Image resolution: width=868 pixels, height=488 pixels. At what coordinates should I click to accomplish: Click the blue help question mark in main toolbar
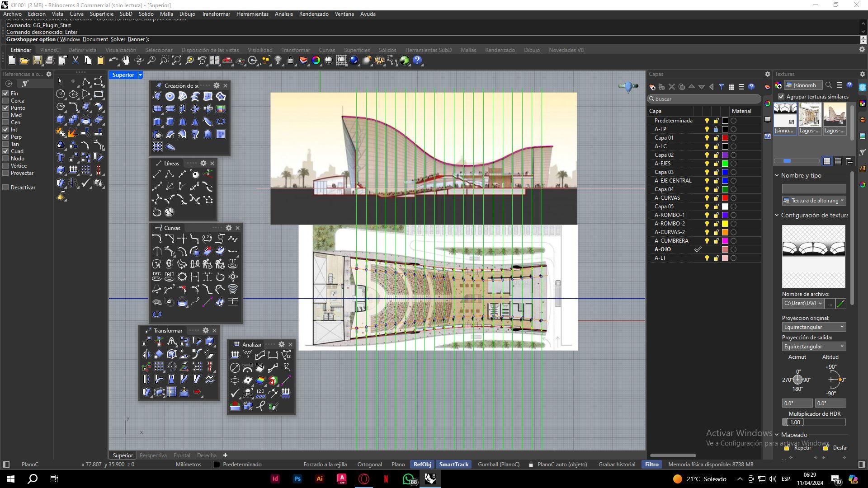point(417,60)
